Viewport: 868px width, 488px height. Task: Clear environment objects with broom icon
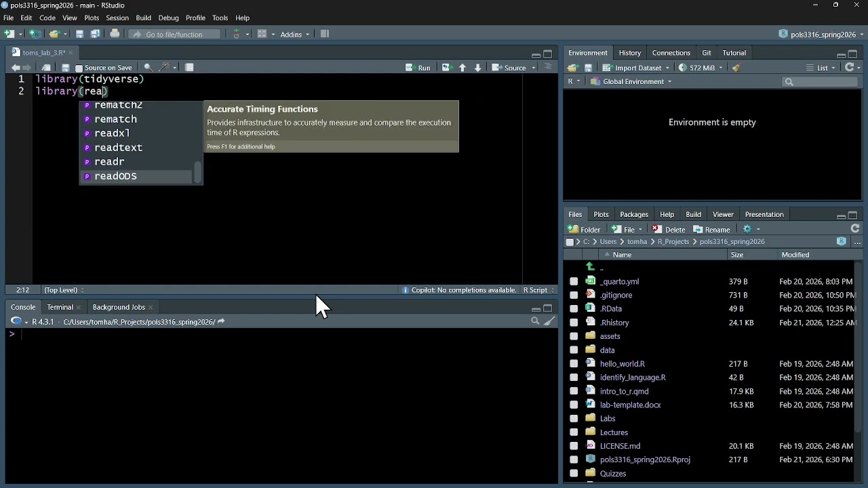(736, 68)
